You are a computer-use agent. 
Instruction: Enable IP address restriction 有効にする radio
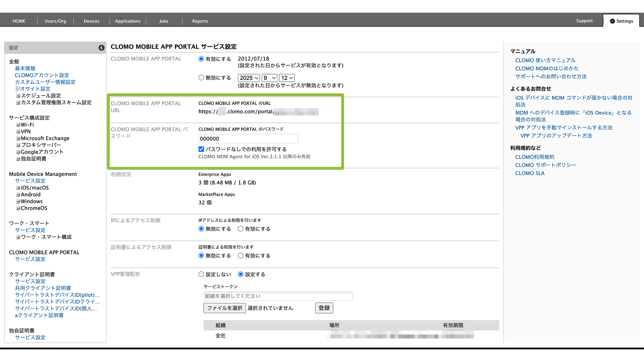pos(241,229)
